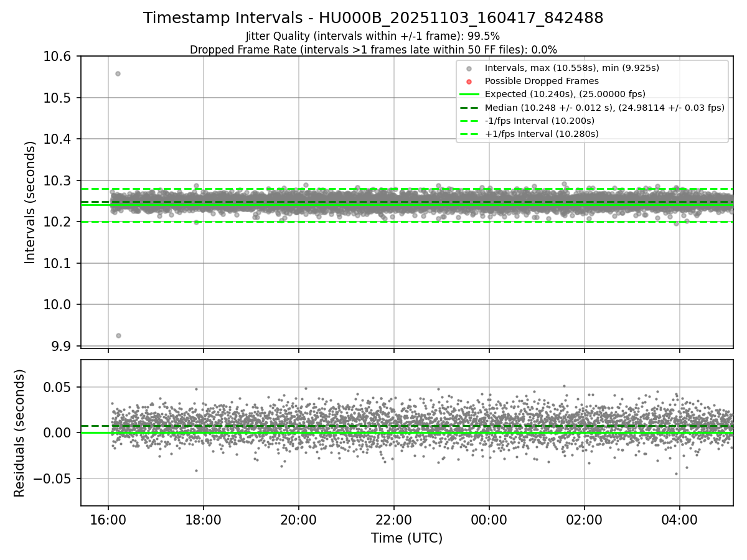Viewport: 747px width, 560px height.
Task: Click the Intervals (seconds) y-axis label
Action: tap(31, 202)
